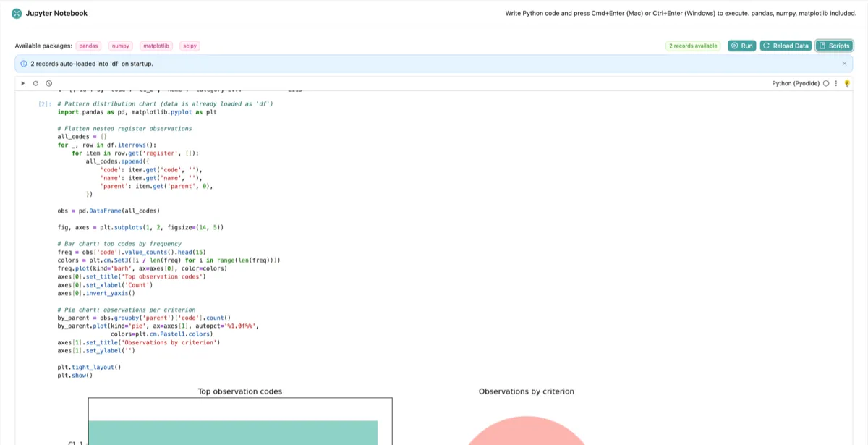Viewport: 868px width, 445px height.
Task: Click the '# Flatten nested register observations' comment
Action: [x=124, y=128]
